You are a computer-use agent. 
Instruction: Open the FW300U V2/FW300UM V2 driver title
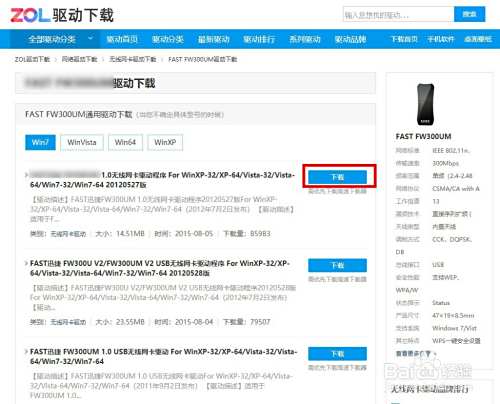coord(160,268)
